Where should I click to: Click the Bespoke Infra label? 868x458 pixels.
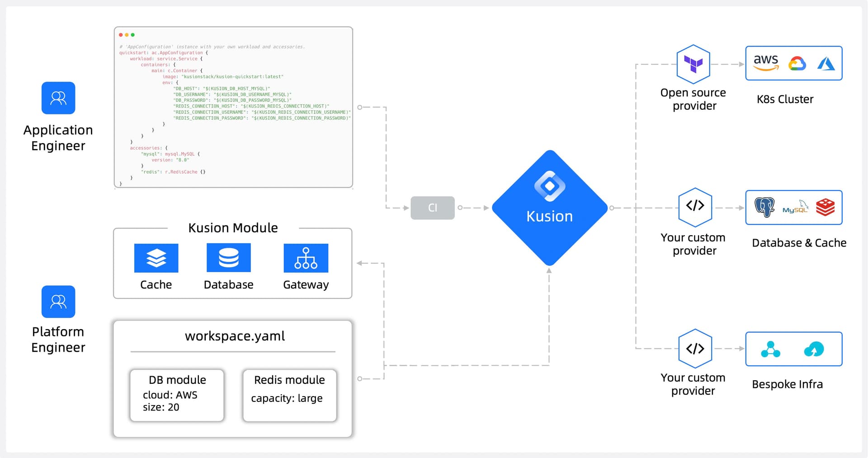[x=787, y=384]
